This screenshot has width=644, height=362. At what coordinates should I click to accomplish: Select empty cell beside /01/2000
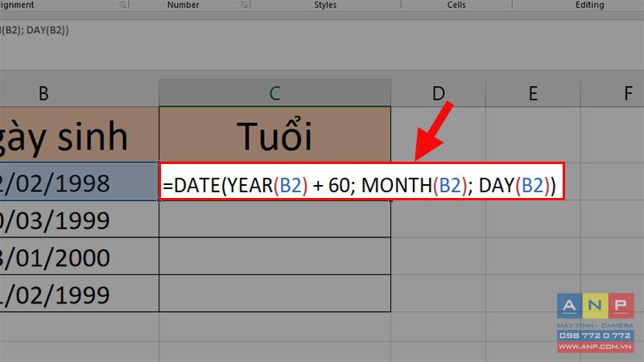275,256
